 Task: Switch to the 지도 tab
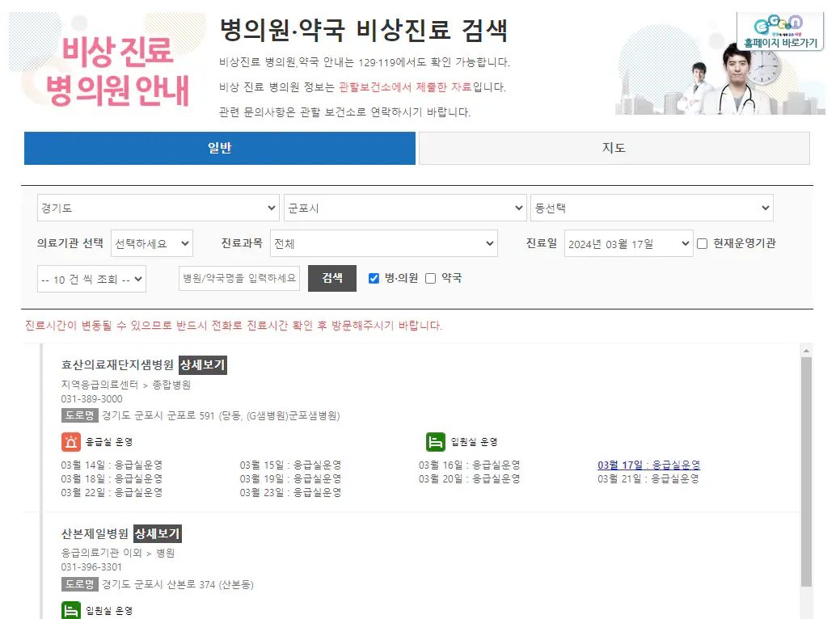point(613,149)
